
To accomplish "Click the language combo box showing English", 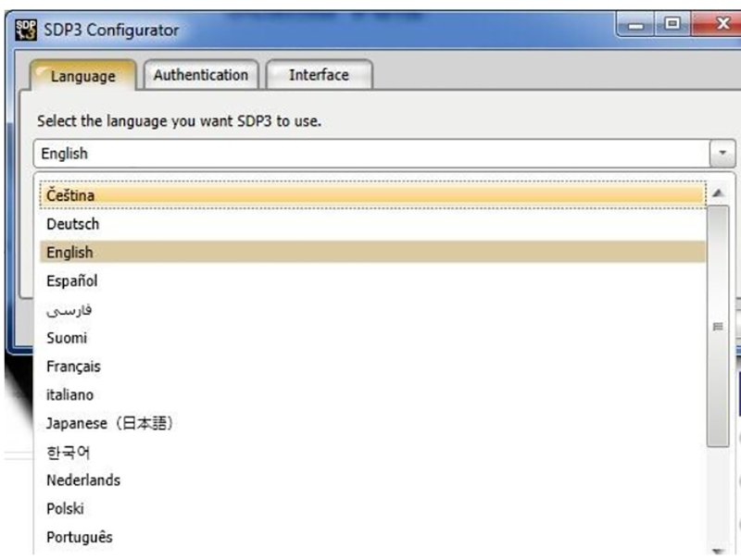I will pos(384,153).
